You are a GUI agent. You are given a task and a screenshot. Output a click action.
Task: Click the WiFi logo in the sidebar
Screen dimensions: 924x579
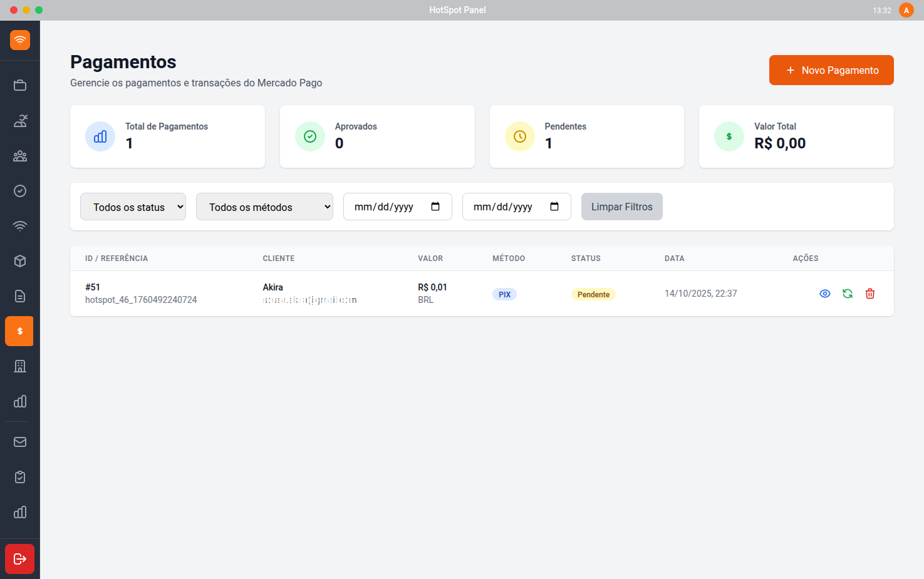tap(20, 40)
